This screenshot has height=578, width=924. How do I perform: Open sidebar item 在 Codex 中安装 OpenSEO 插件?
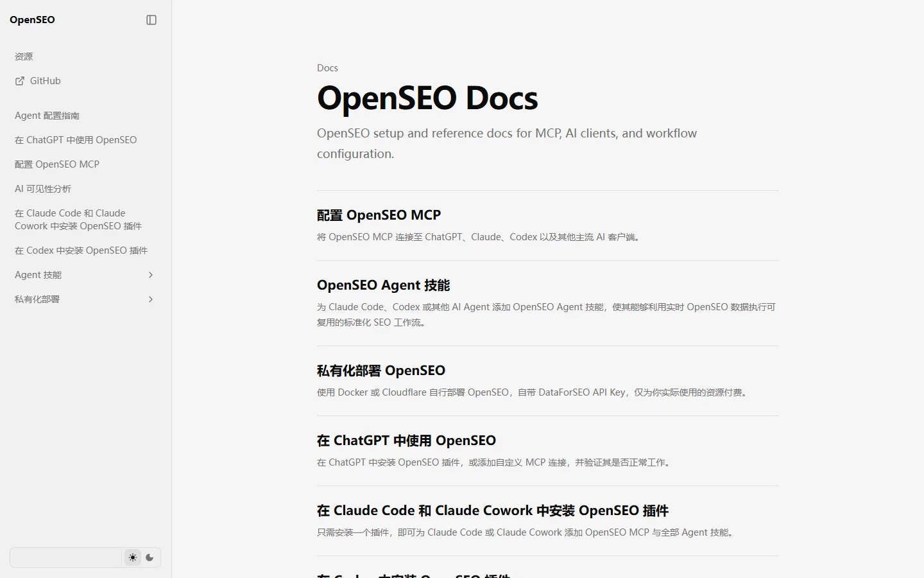[x=81, y=250]
